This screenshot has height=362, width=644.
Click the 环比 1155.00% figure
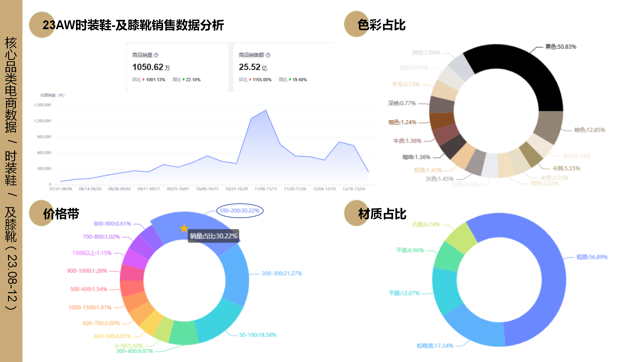tap(255, 80)
